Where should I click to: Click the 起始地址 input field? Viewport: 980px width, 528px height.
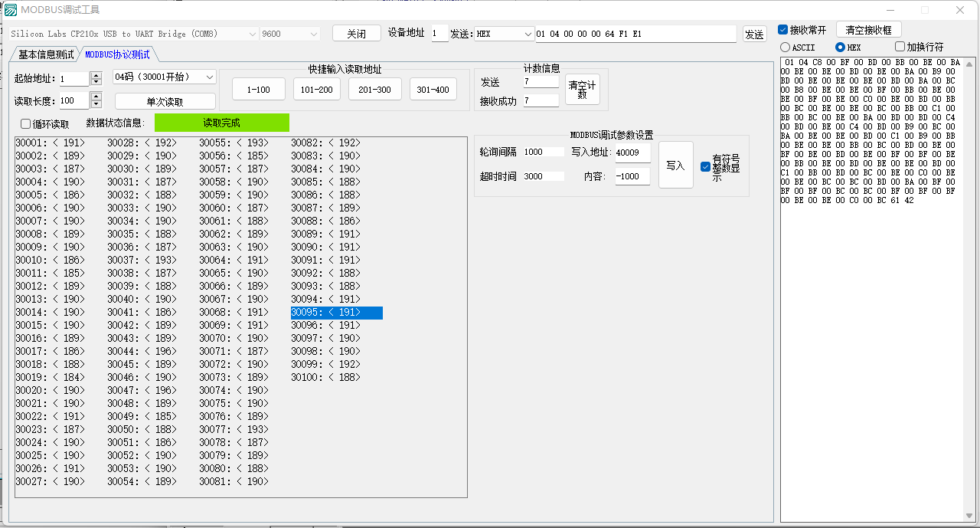pos(74,79)
